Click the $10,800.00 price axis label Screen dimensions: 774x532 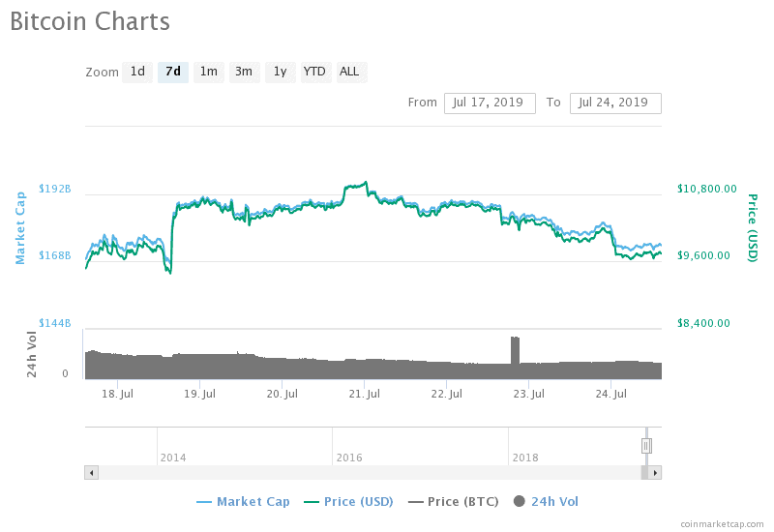coord(707,189)
